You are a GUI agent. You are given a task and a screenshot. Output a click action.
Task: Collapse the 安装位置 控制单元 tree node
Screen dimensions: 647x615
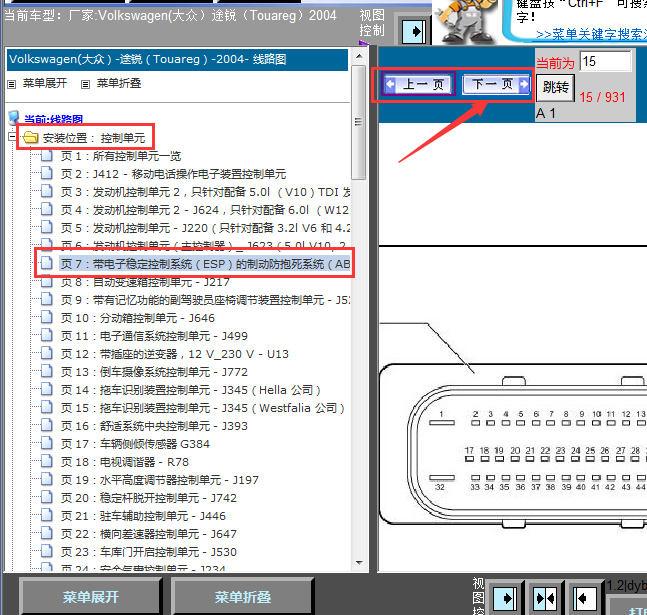click(x=12, y=137)
